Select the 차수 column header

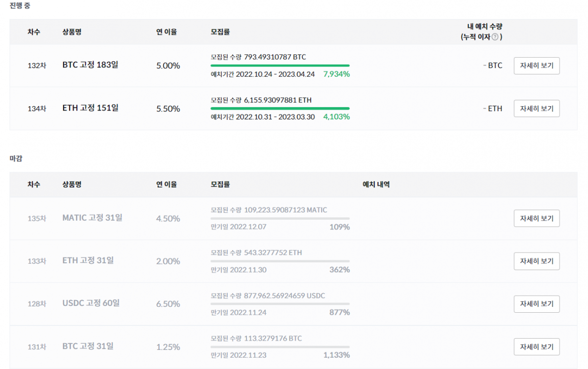34,32
